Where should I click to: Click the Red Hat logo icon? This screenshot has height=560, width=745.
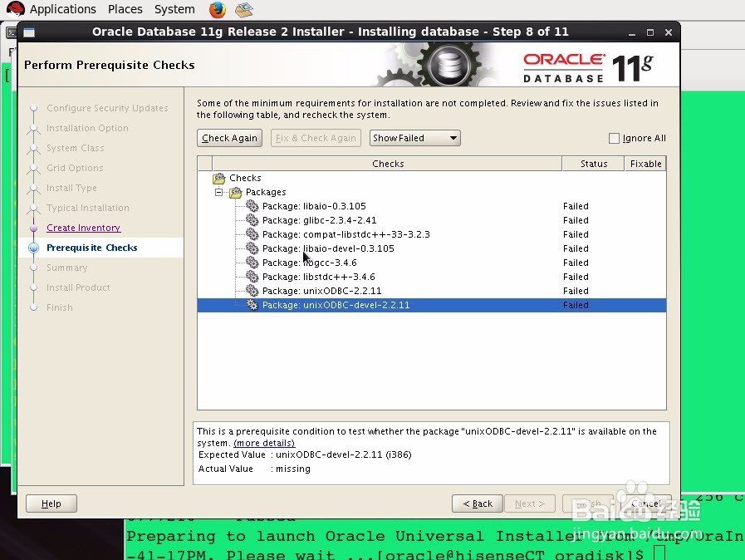coord(15,9)
